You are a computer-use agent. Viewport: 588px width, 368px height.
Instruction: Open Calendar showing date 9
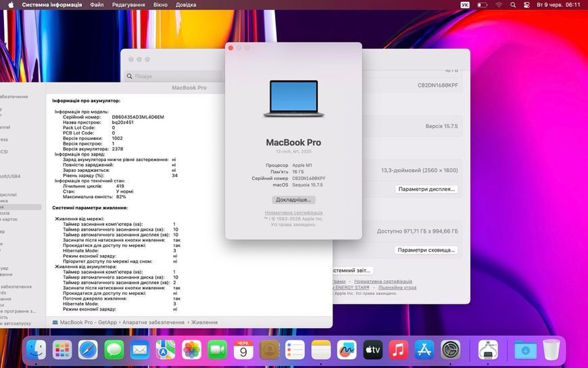(243, 350)
